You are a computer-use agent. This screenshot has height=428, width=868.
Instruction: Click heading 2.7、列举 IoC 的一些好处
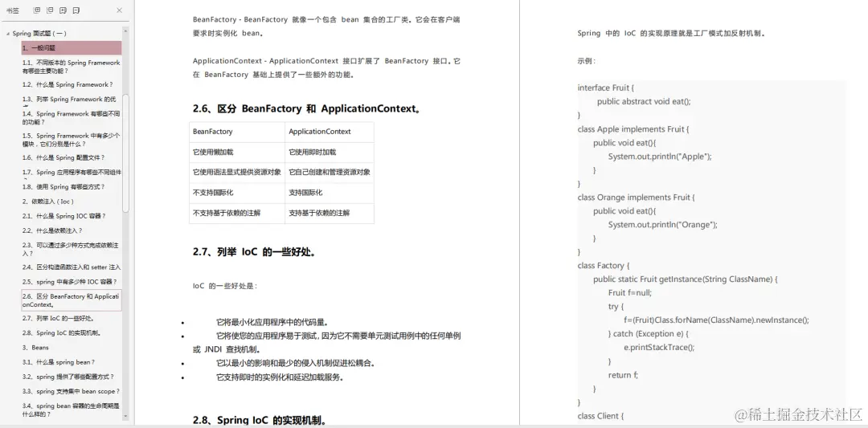coord(255,252)
